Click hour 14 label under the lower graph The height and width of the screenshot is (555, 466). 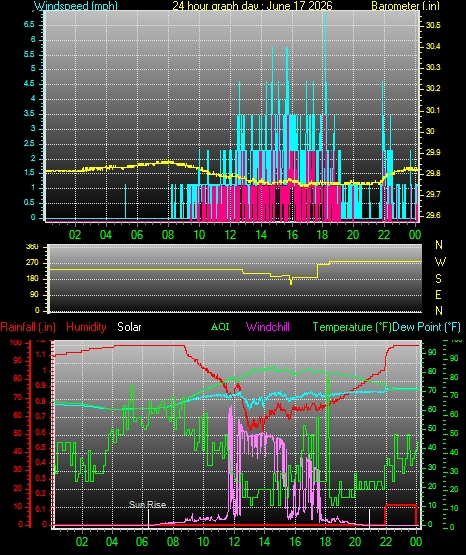tap(264, 542)
